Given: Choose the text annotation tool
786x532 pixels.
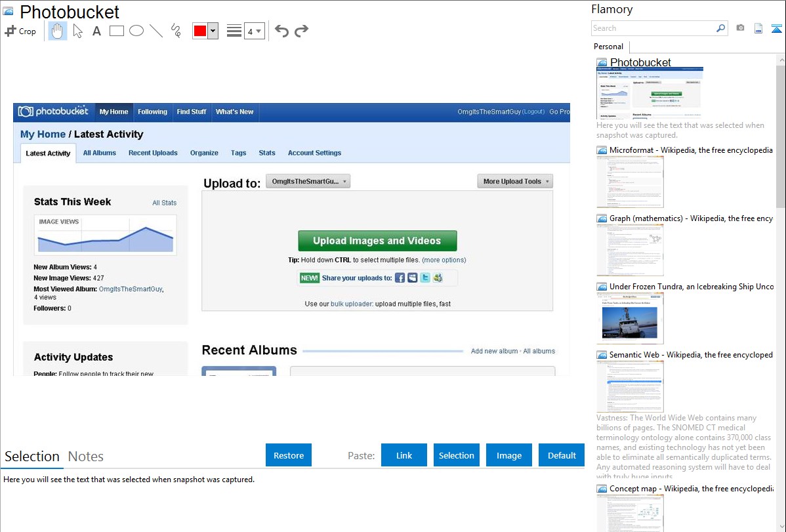Looking at the screenshot, I should [x=96, y=31].
